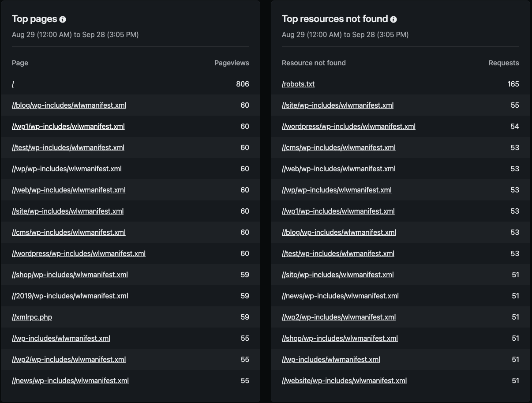This screenshot has width=532, height=403.
Task: Select //sito/wp-includes/wlwmanifest.xml resource link
Action: (x=337, y=275)
